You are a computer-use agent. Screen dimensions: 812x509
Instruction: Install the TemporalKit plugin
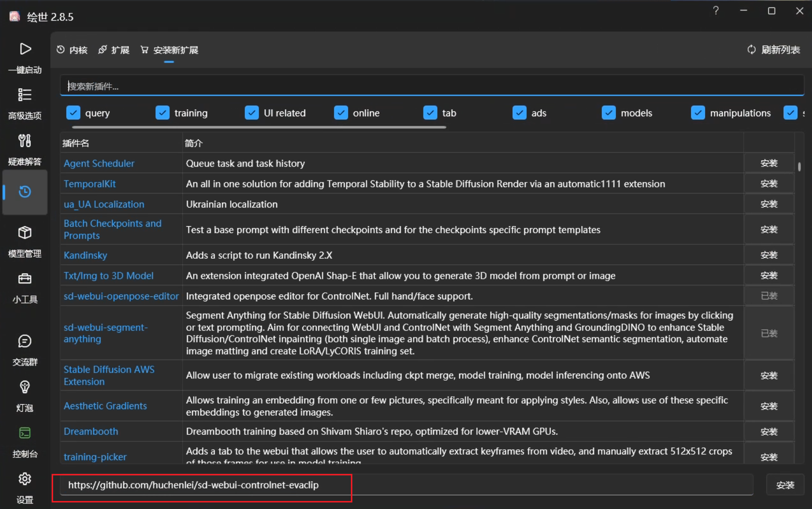click(x=769, y=184)
